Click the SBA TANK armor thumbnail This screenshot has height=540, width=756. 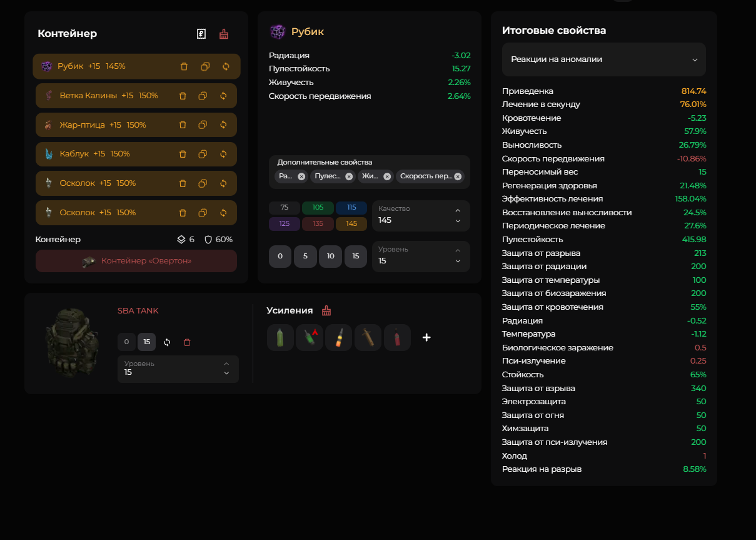click(x=72, y=342)
